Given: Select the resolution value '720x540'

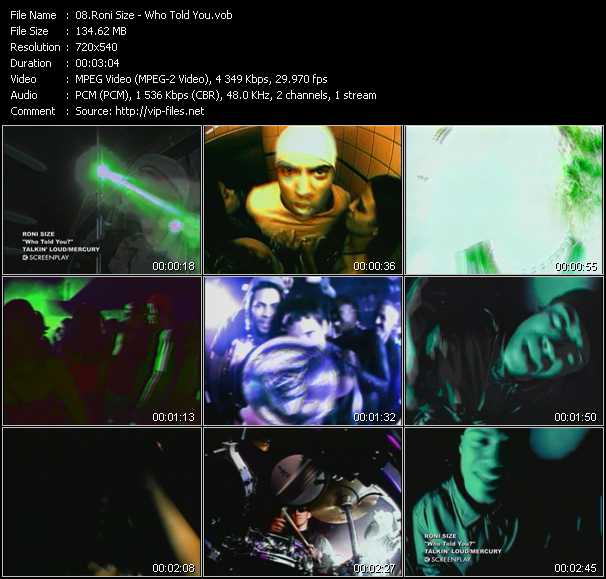Looking at the screenshot, I should click(96, 47).
